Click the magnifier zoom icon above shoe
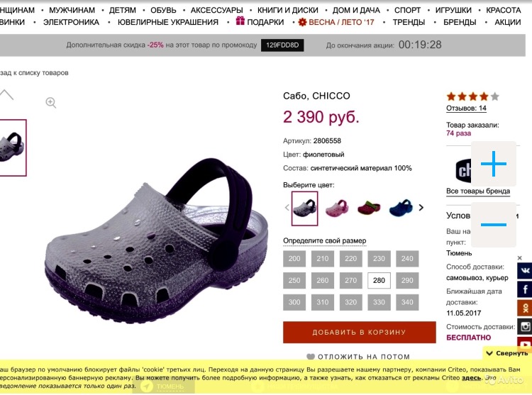 coord(51,102)
